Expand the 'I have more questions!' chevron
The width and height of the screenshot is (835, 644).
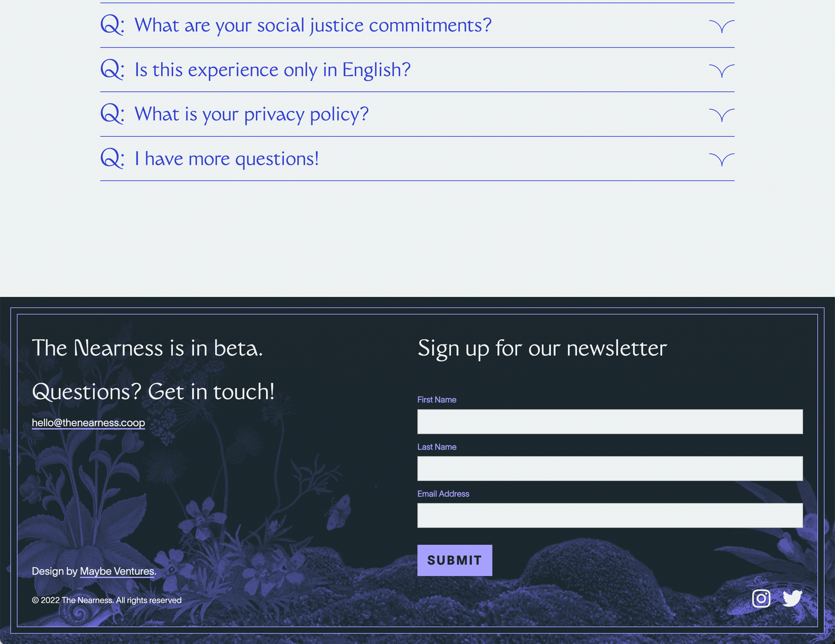(x=722, y=159)
